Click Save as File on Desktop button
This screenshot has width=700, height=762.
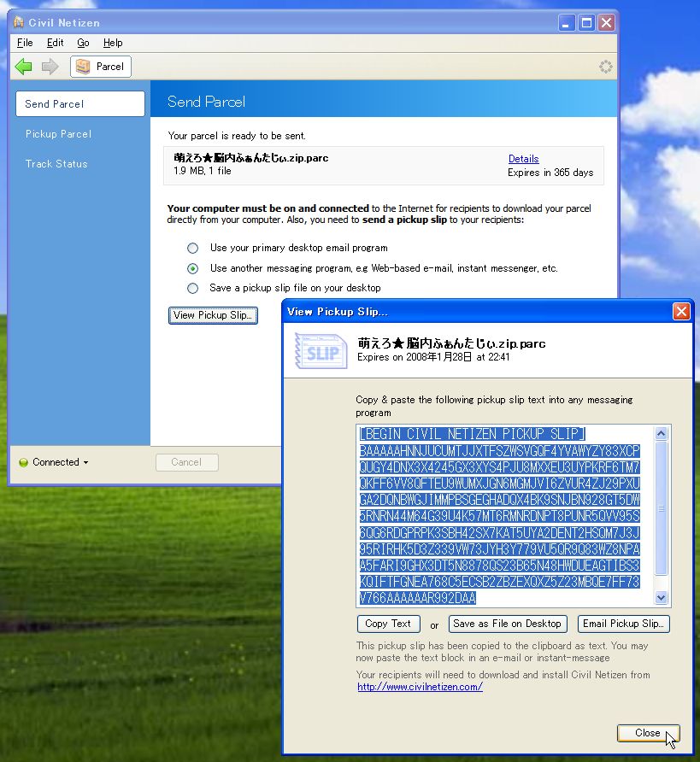[x=508, y=624]
